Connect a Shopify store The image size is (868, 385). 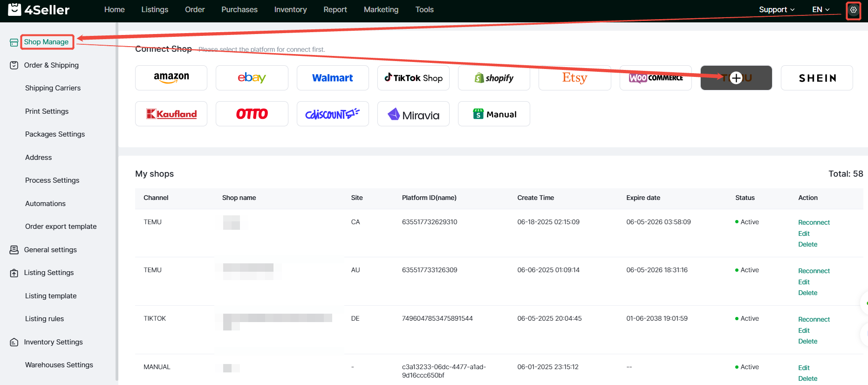pos(494,78)
